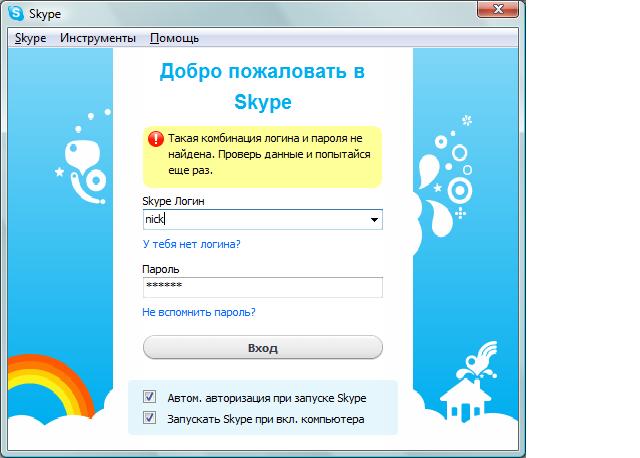Open the 'У тебя нет логина?' link
Screen dimensions: 640x458
[x=191, y=244]
